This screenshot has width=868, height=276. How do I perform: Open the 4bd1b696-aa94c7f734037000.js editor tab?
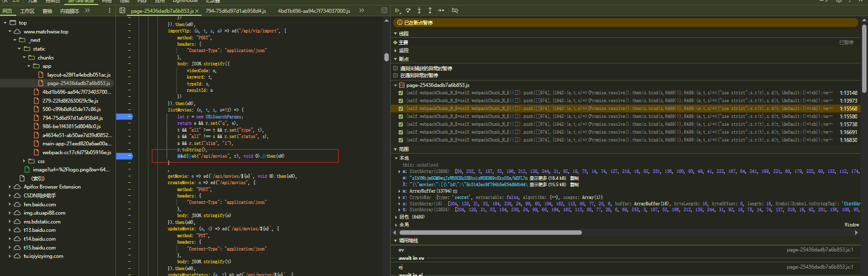click(314, 11)
